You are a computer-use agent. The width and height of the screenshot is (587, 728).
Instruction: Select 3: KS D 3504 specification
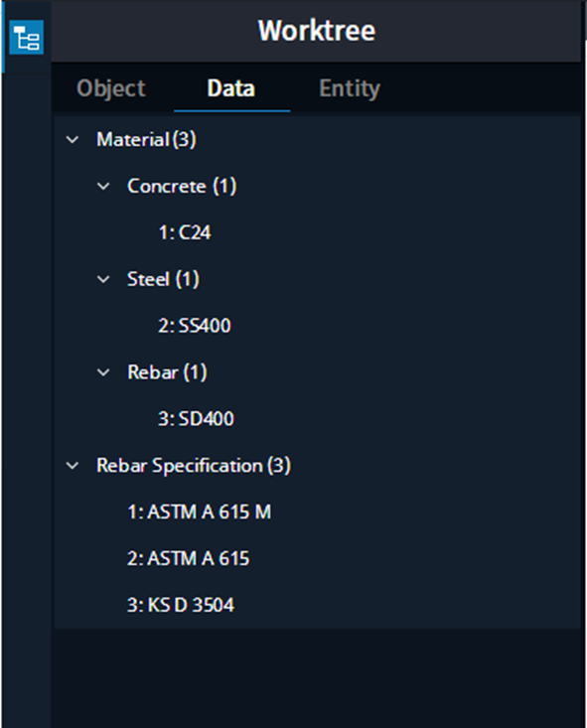click(181, 605)
